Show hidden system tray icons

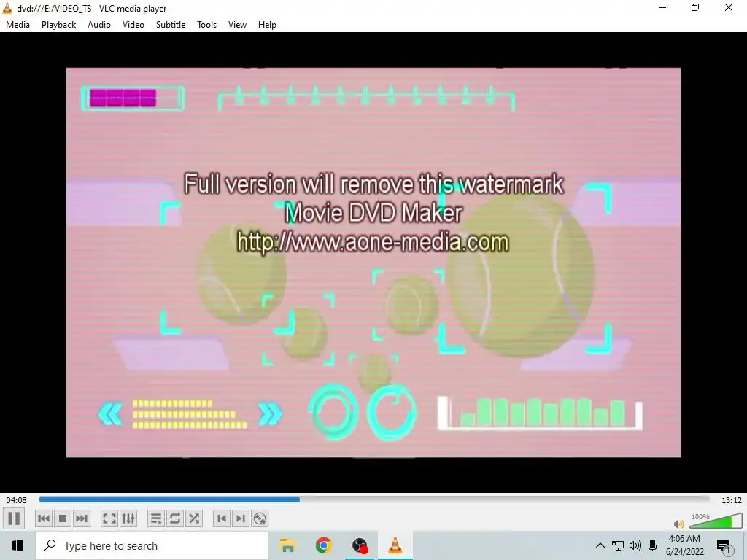600,545
